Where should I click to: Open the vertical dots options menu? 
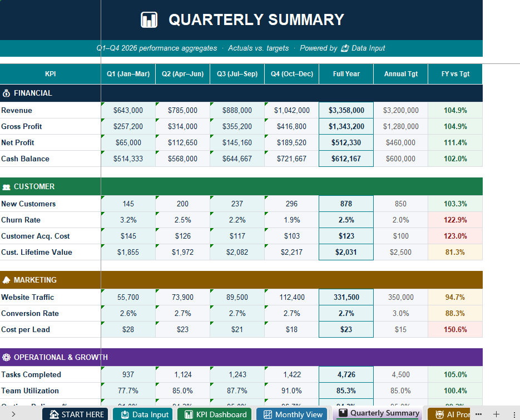[x=514, y=414]
